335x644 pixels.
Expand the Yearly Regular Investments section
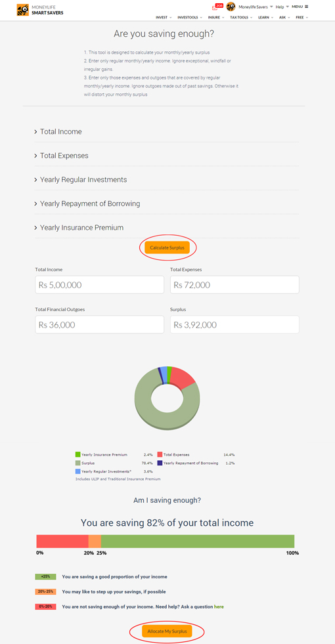[x=167, y=179]
